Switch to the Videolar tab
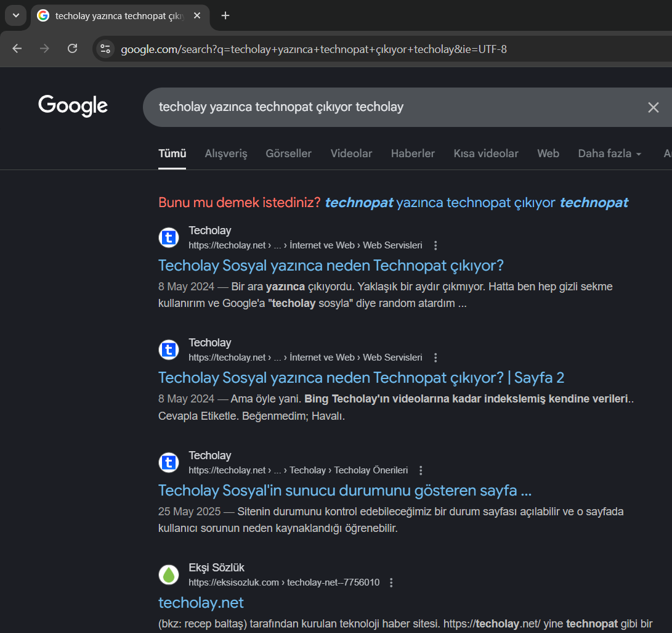The image size is (672, 633). click(x=352, y=153)
